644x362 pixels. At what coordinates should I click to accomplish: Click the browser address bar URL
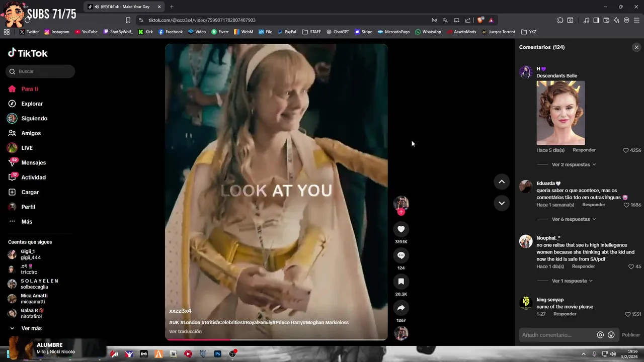pos(202,20)
